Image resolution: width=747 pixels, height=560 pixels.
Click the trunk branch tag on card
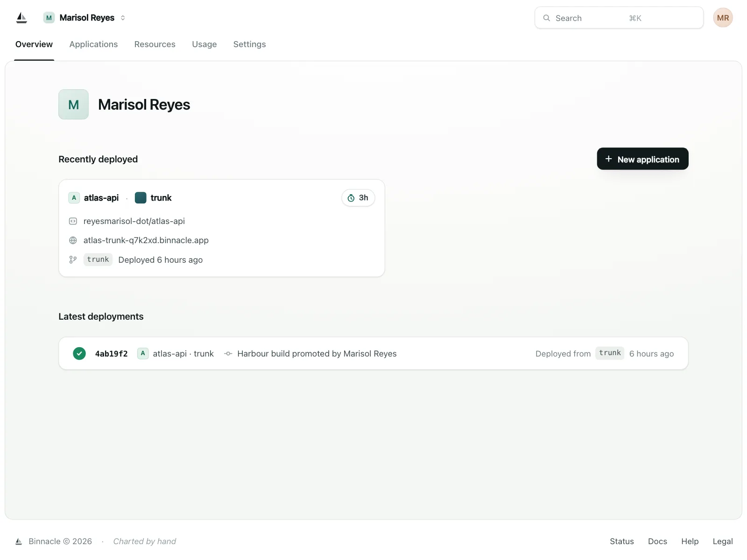click(98, 259)
